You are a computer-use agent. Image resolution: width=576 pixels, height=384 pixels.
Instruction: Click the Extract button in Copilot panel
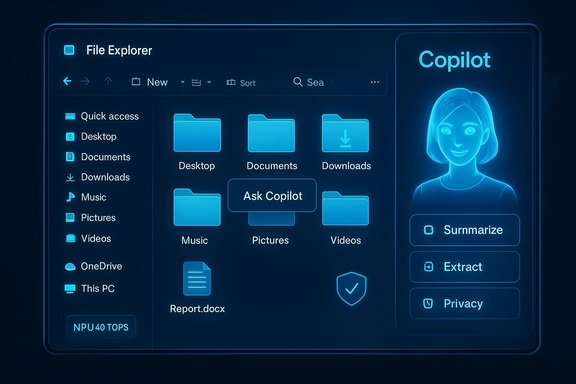click(x=465, y=267)
